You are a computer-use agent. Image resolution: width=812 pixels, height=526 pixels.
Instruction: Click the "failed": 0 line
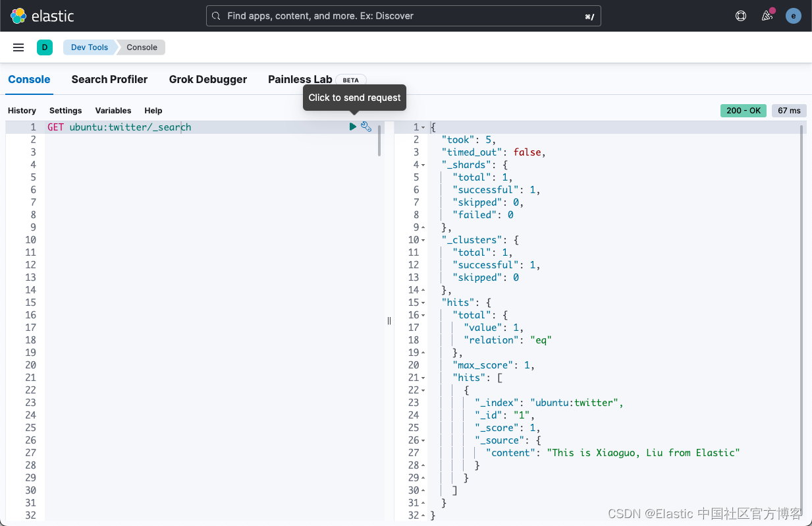point(483,215)
